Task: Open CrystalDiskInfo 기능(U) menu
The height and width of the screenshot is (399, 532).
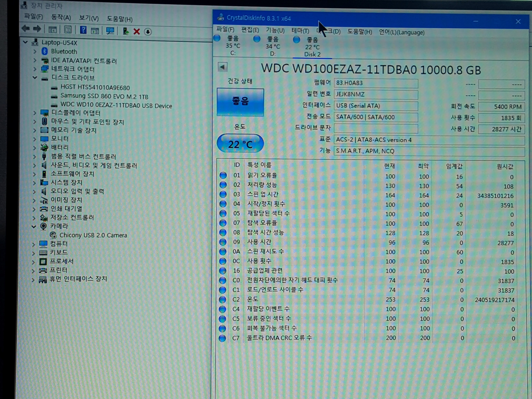Action: tap(275, 30)
